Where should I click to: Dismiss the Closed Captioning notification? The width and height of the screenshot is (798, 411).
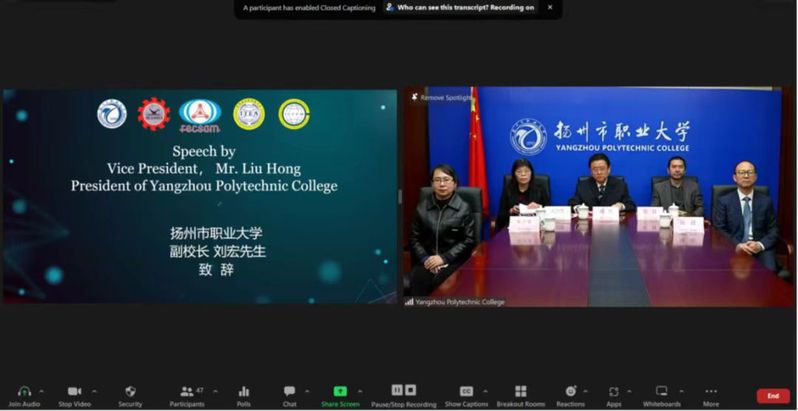point(549,7)
